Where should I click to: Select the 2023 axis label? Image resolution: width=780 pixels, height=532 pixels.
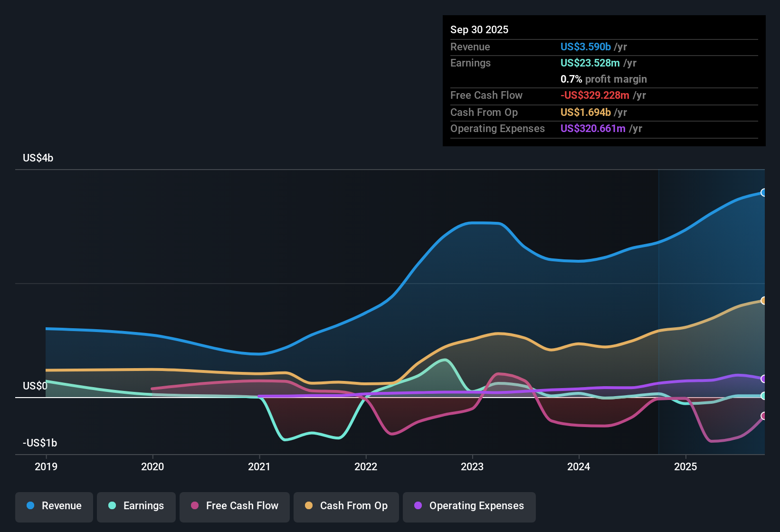(x=472, y=467)
